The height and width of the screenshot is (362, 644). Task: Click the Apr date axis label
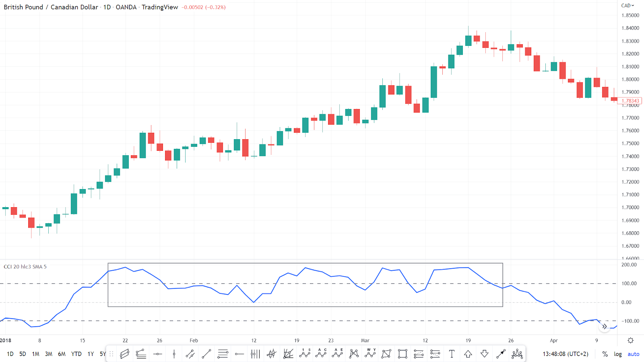click(554, 340)
